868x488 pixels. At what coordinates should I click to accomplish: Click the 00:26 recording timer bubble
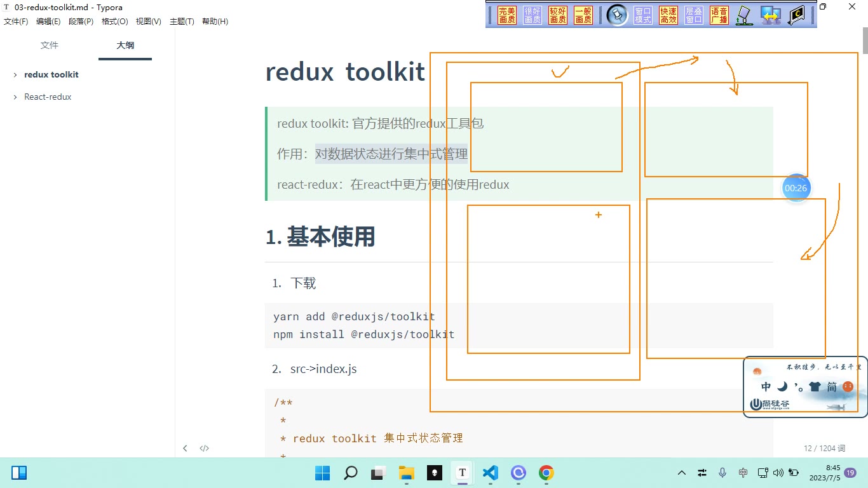click(796, 188)
